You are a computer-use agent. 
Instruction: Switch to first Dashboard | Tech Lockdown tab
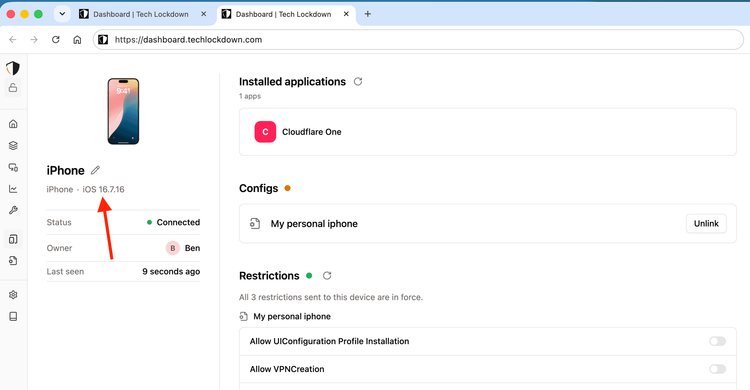click(x=141, y=14)
